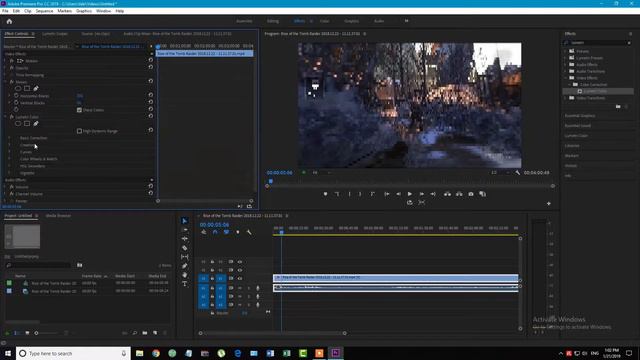Expand Video Transitions folder in Effects panel

pyautogui.click(x=566, y=98)
